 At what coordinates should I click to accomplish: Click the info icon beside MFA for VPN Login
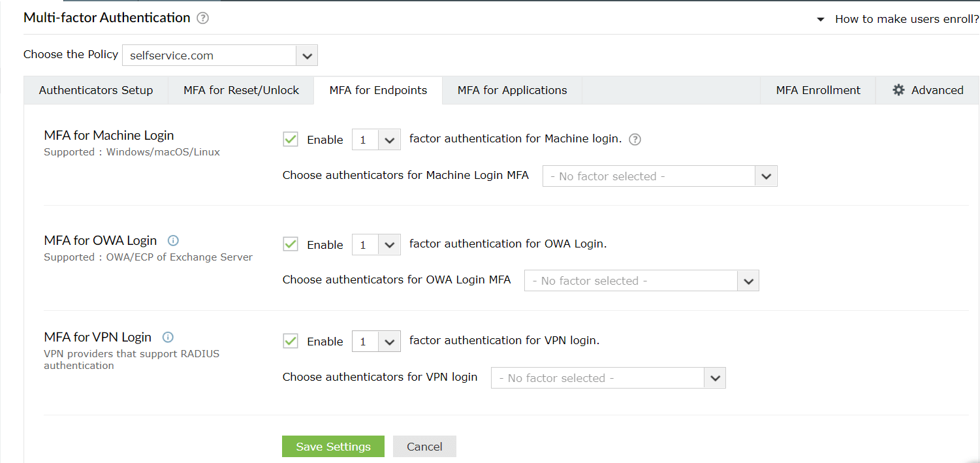(x=168, y=337)
